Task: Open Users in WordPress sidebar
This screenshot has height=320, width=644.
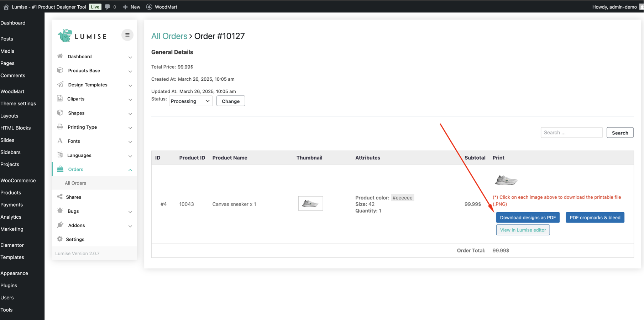Action: point(7,297)
